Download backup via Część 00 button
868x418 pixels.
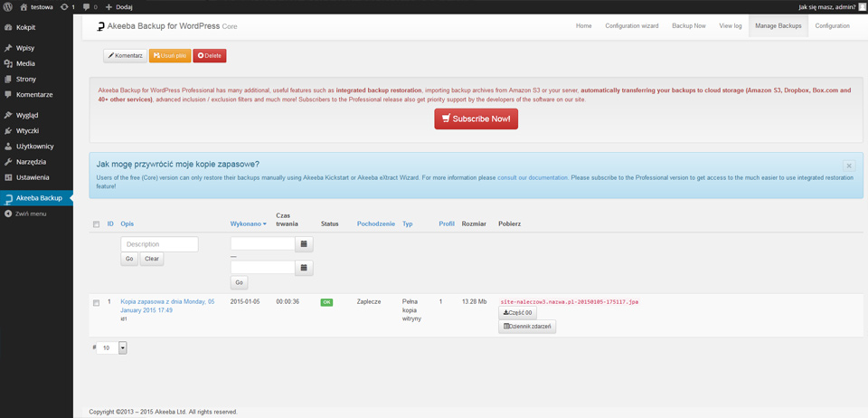click(517, 313)
